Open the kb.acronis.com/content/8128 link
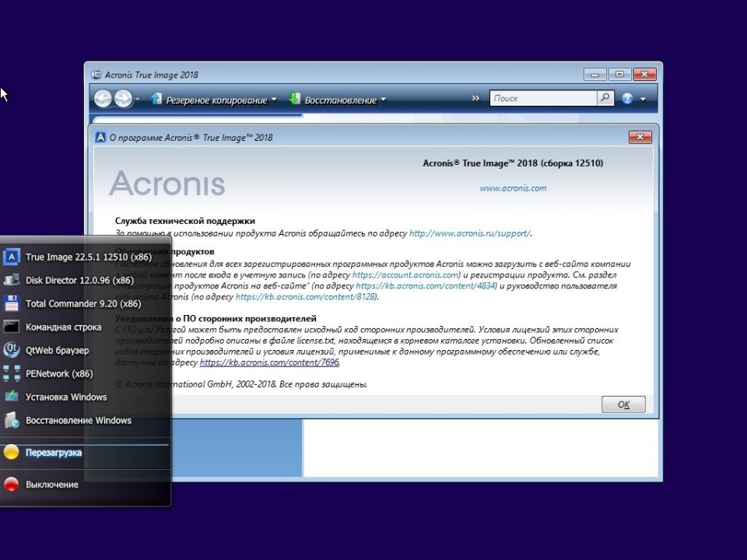This screenshot has width=747, height=560. point(306,296)
